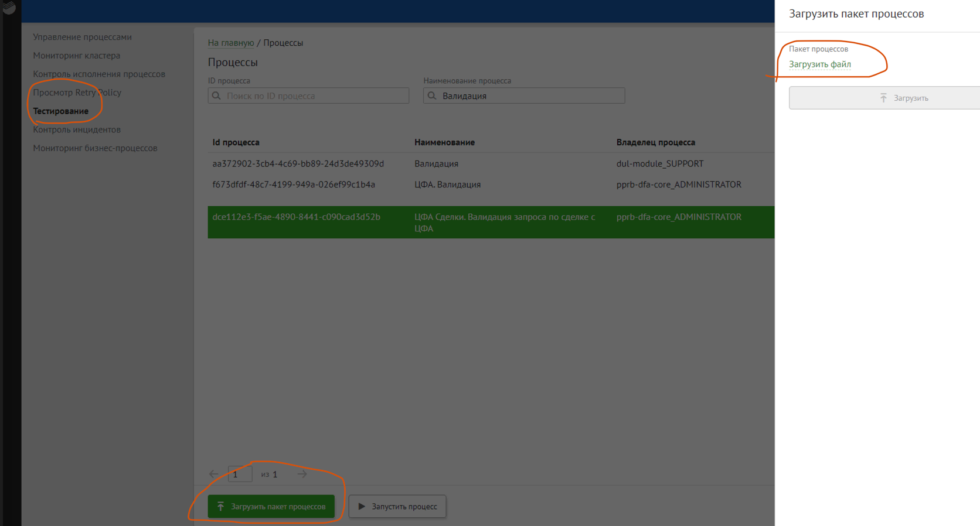Click the grey Загрузить button in side panel

(884, 98)
